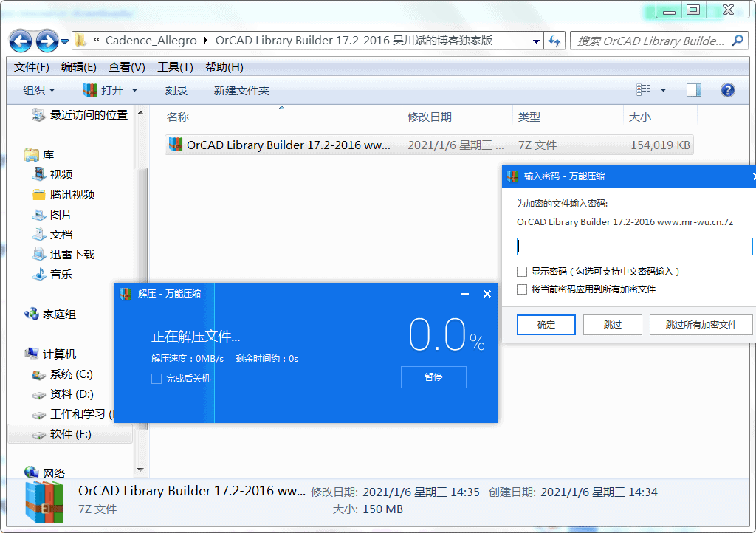
Task: Open the 迅雷下载 library
Action: pyautogui.click(x=63, y=255)
